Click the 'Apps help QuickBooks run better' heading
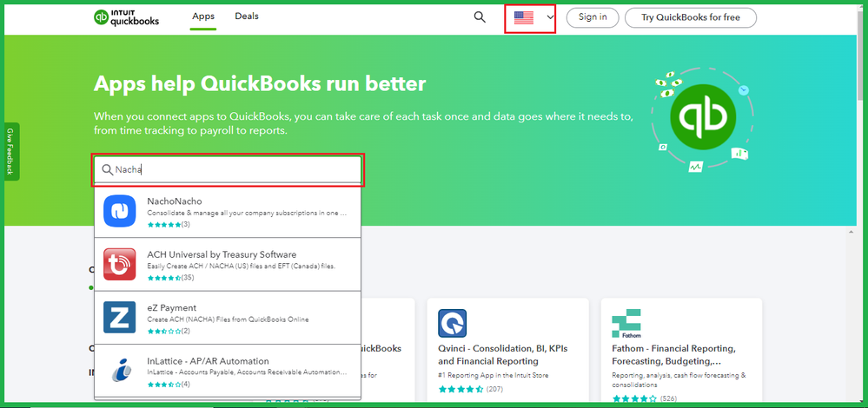Screen dimensions: 868x408 [260, 84]
